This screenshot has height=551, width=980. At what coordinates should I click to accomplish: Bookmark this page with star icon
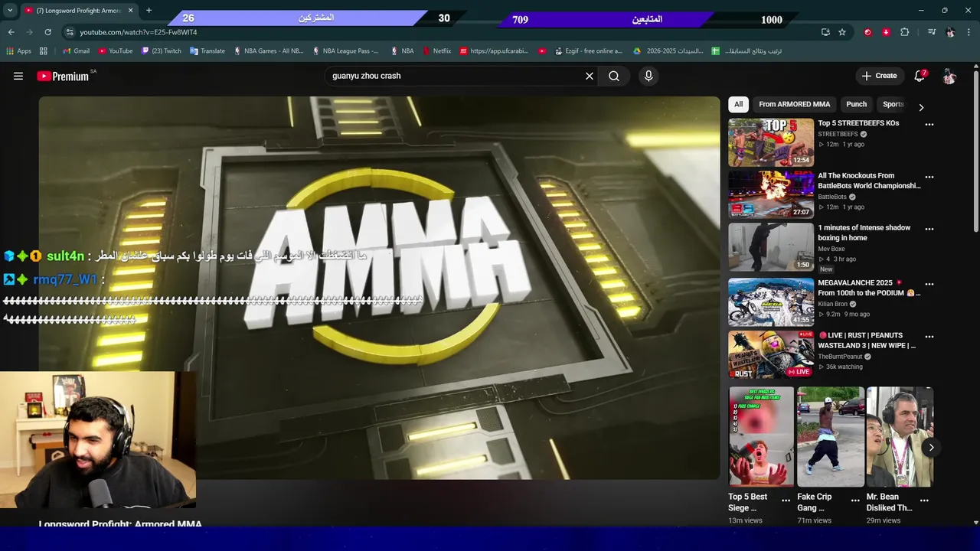[842, 32]
